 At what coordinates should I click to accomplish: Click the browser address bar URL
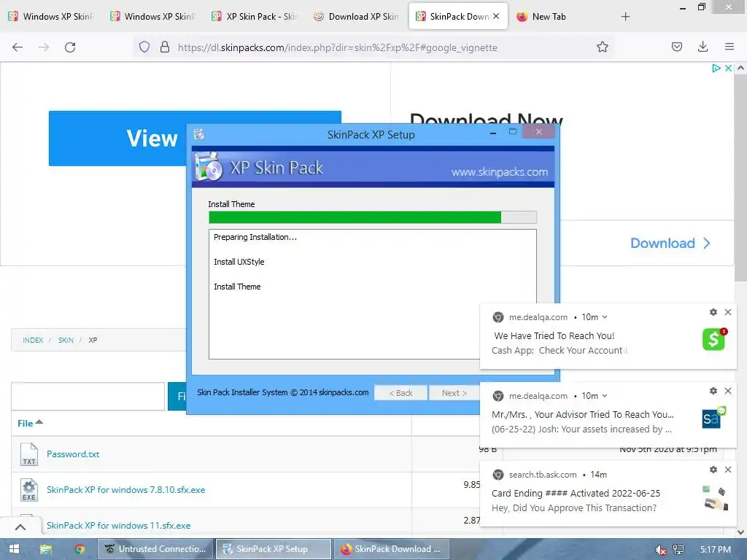coord(337,47)
